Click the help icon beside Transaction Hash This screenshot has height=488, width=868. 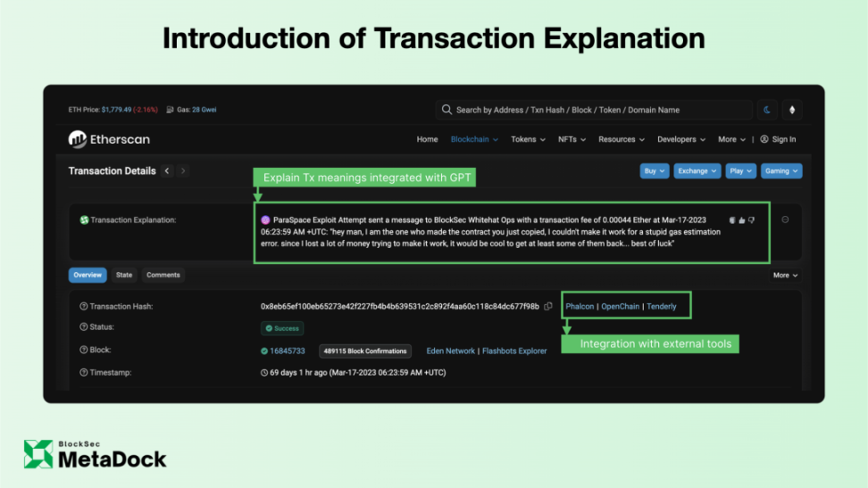coord(84,307)
